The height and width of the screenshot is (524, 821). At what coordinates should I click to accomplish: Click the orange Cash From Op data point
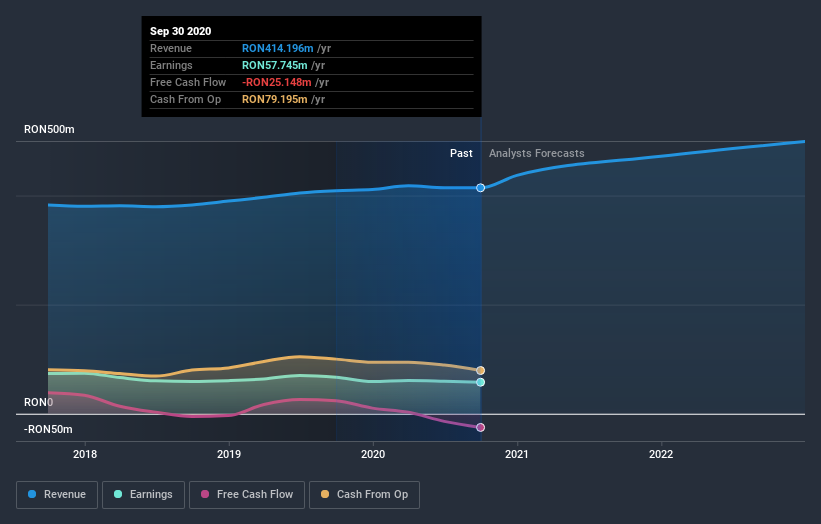pos(480,371)
